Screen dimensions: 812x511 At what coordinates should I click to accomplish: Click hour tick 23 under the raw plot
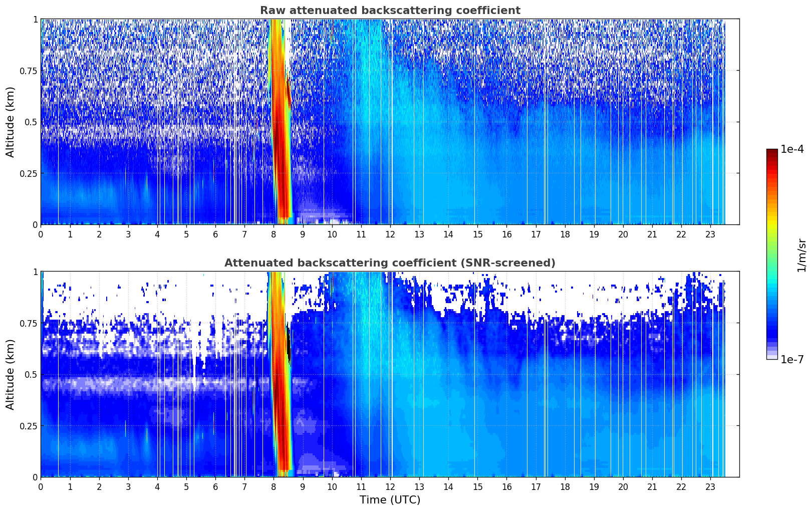point(710,234)
